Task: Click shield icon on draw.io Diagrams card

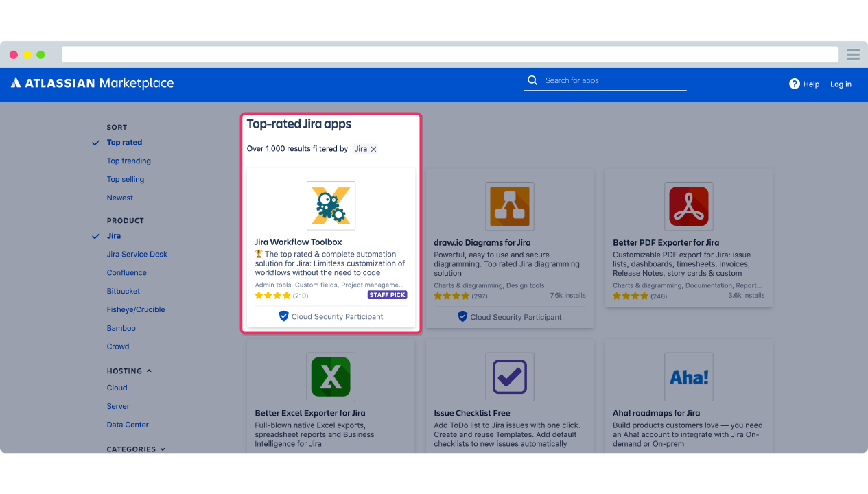Action: point(462,317)
